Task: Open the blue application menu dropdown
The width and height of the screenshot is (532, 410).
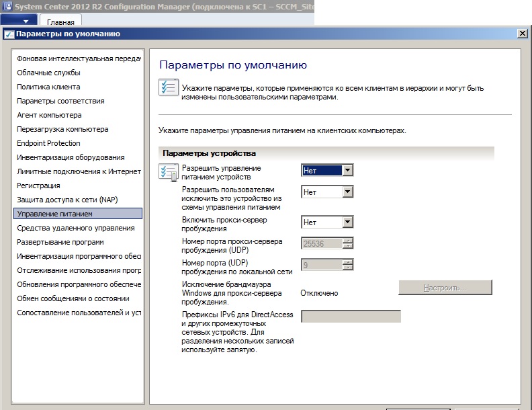Action: (19, 19)
